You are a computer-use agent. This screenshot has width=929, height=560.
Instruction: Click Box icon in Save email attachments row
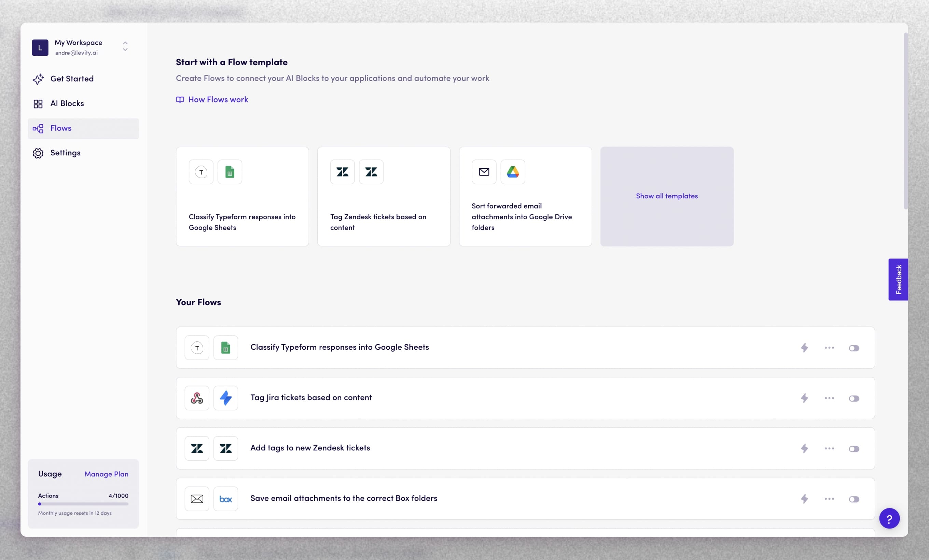coord(225,499)
